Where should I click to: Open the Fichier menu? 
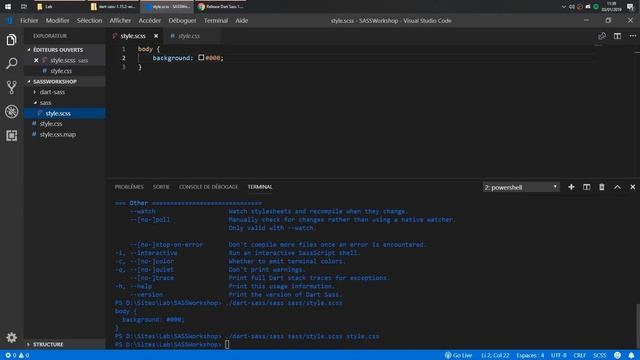click(29, 20)
